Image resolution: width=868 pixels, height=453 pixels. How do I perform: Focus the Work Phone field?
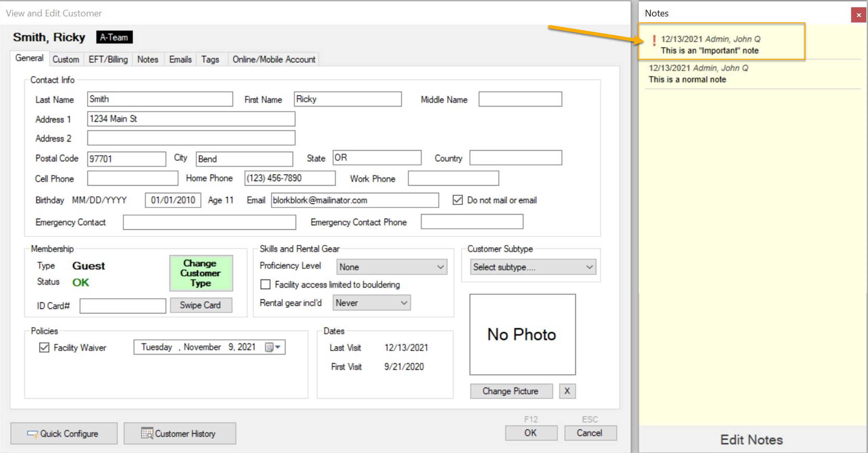(453, 178)
